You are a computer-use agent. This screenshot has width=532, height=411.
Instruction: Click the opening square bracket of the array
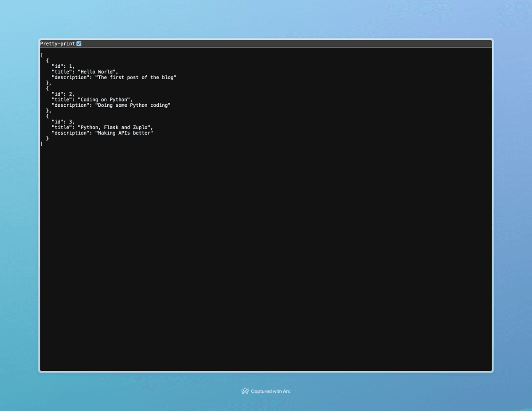pyautogui.click(x=41, y=55)
